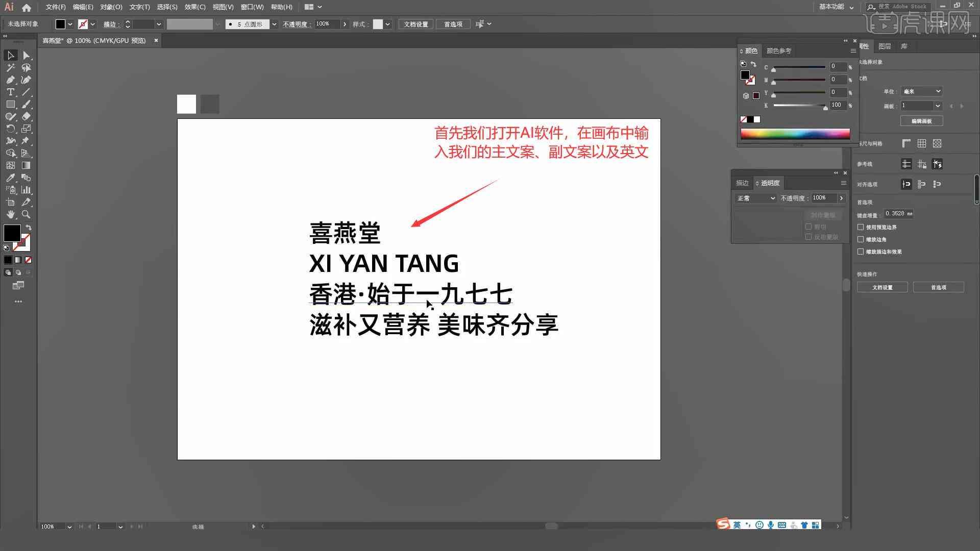This screenshot has width=980, height=551.
Task: Click 首选项 button in panel
Action: tap(938, 287)
